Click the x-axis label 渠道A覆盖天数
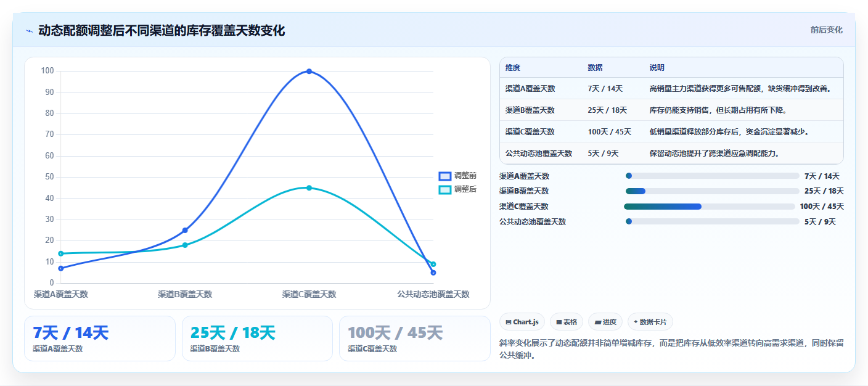868x386 pixels. pos(60,295)
